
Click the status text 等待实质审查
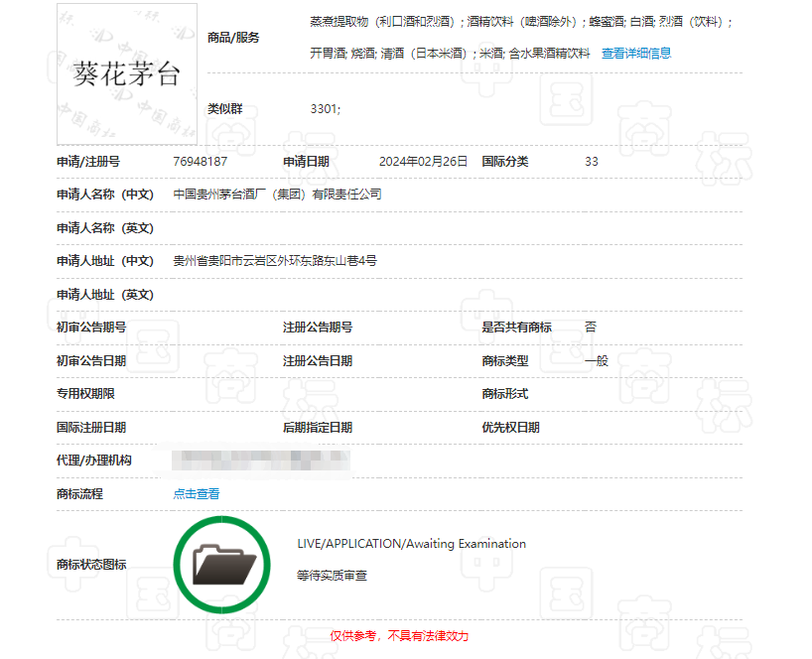coord(332,576)
